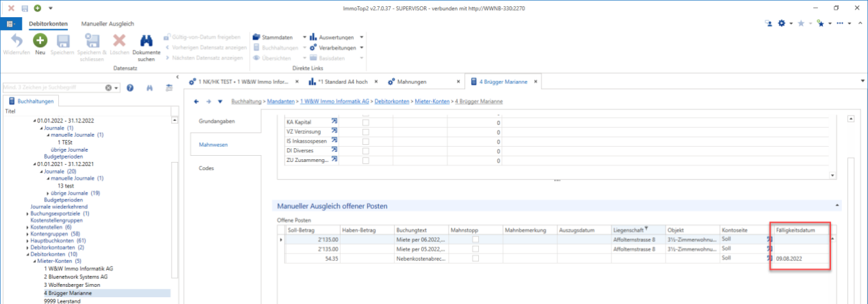
Task: Select the Buchhaltungen panel tab
Action: pyautogui.click(x=31, y=101)
